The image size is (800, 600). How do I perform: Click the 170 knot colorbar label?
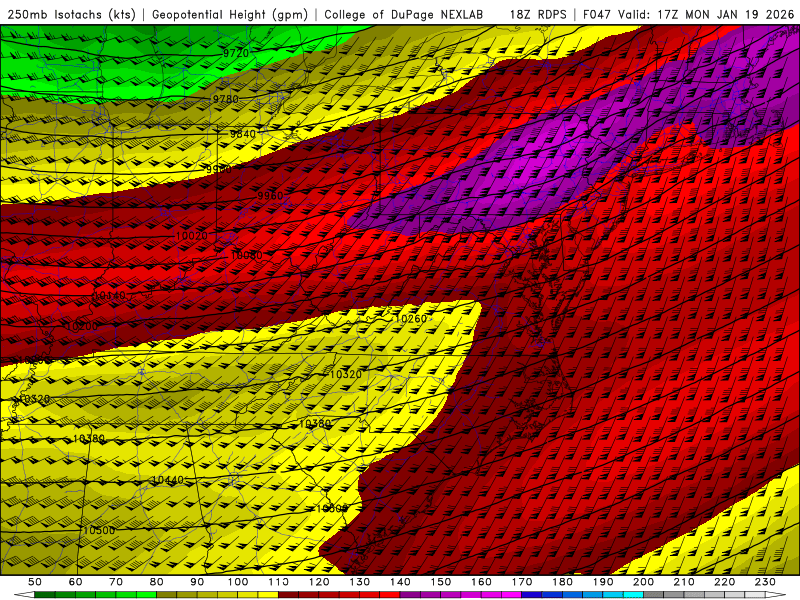tap(522, 582)
